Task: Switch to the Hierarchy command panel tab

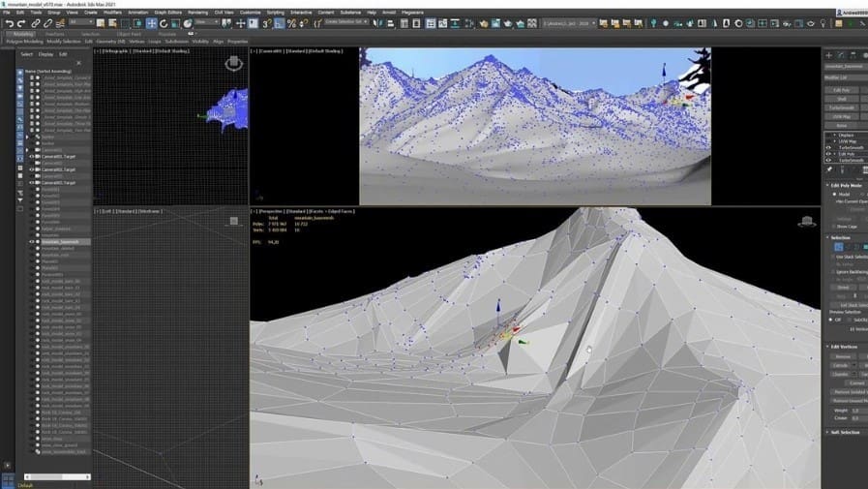Action: 853,55
